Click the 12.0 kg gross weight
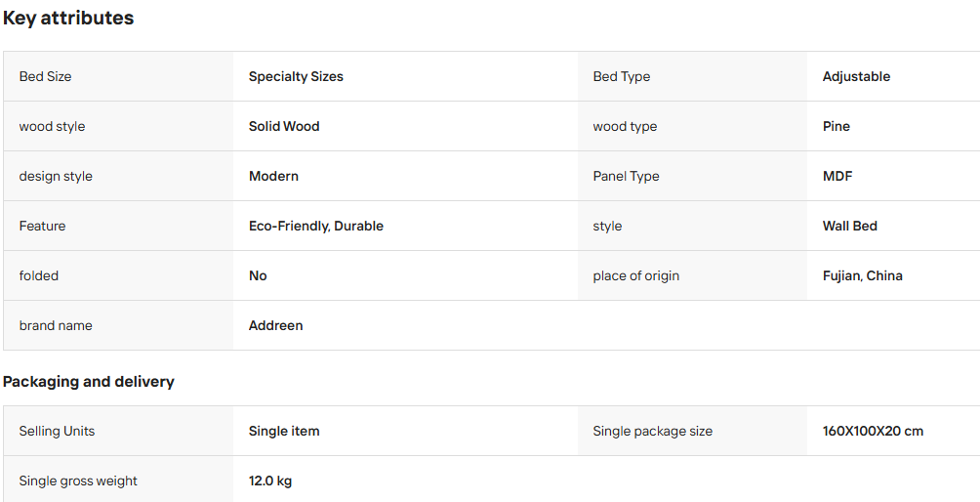The width and height of the screenshot is (980, 502). [x=270, y=481]
